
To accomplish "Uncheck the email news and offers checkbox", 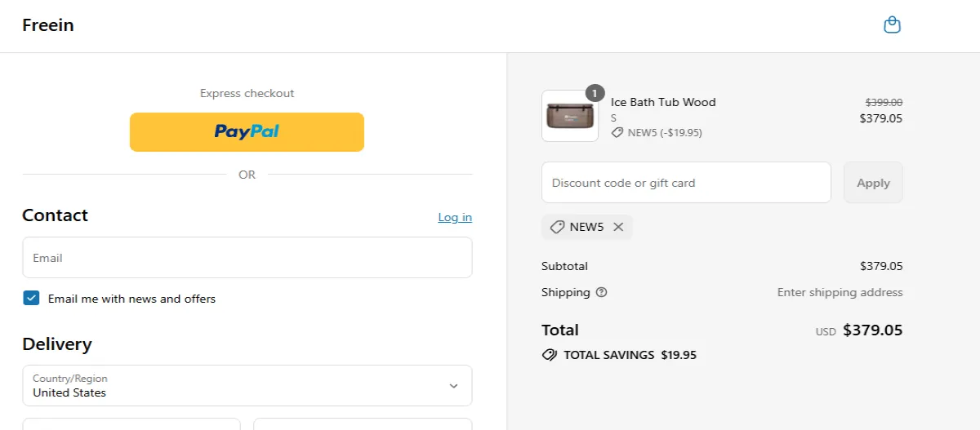I will click(x=31, y=299).
